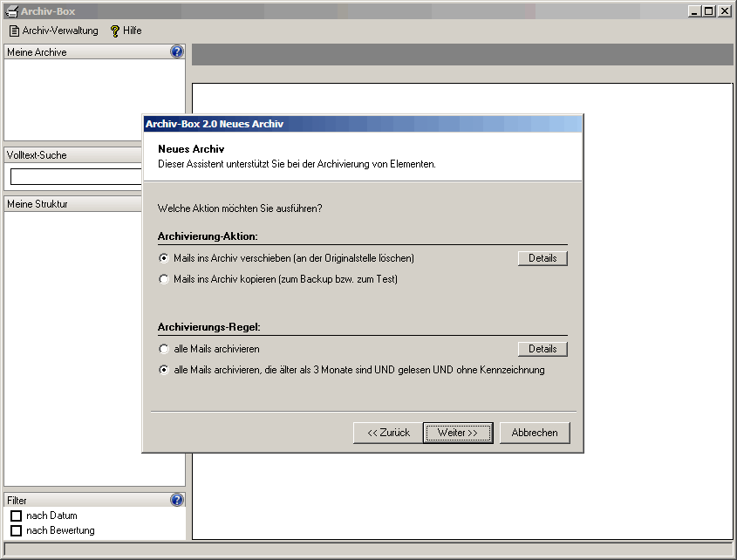Open the Hilfe menu
This screenshot has width=737, height=560.
(x=126, y=31)
